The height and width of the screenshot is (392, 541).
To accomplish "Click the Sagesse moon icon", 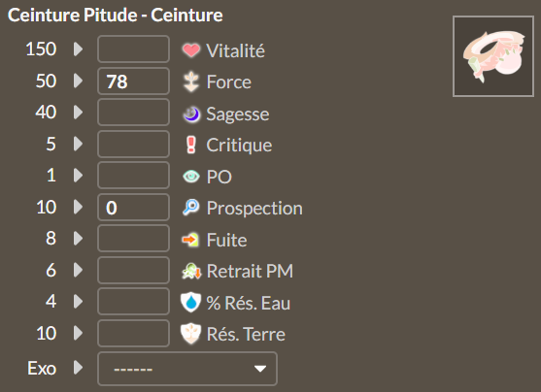I will tap(191, 114).
